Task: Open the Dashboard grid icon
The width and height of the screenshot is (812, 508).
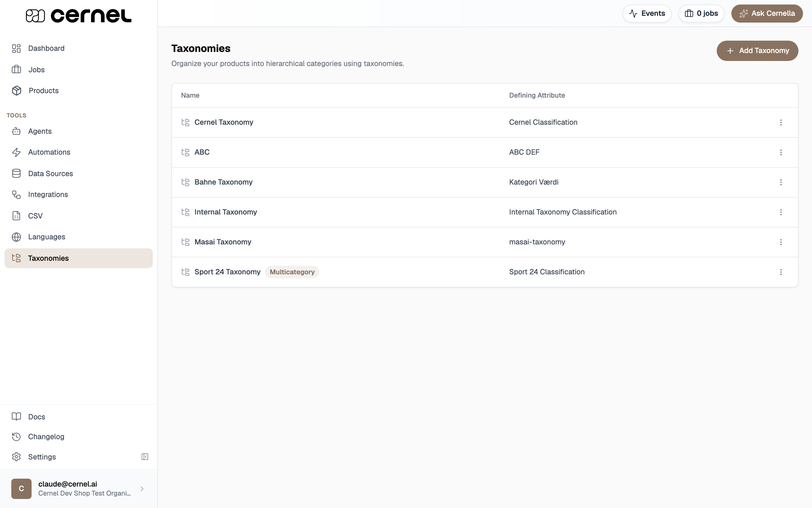Action: click(16, 48)
